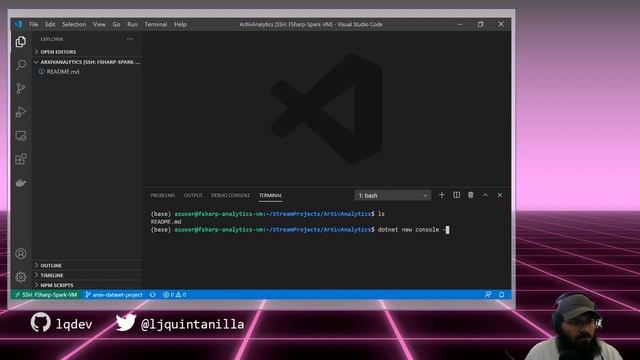This screenshot has height=360, width=640.
Task: Click the arxiv-dataset-project branch indicator
Action: click(114, 295)
